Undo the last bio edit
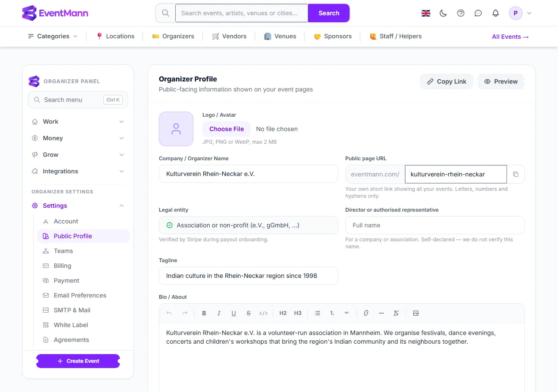 (170, 313)
